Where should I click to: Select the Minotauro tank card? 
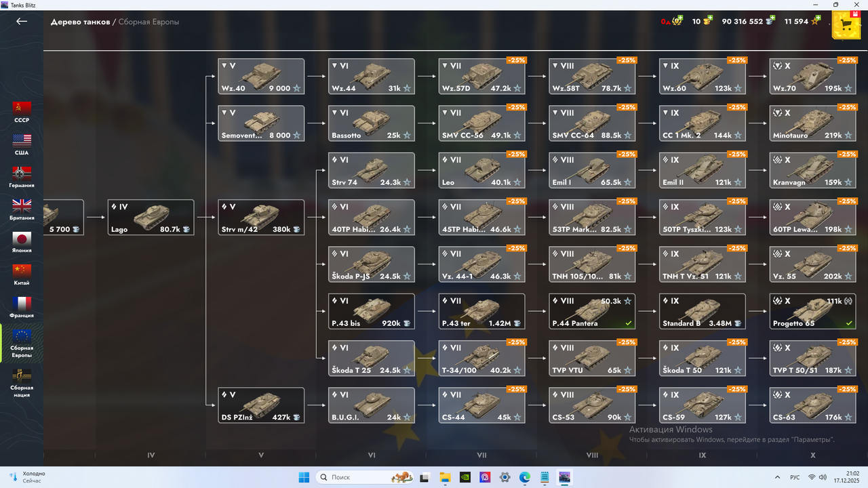[x=812, y=123]
